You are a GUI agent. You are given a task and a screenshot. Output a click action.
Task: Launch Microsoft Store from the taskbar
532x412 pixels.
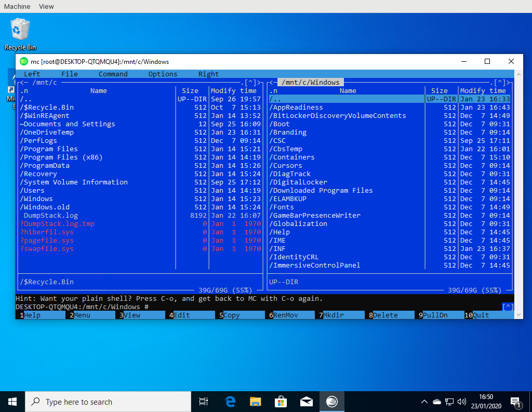[x=281, y=401]
